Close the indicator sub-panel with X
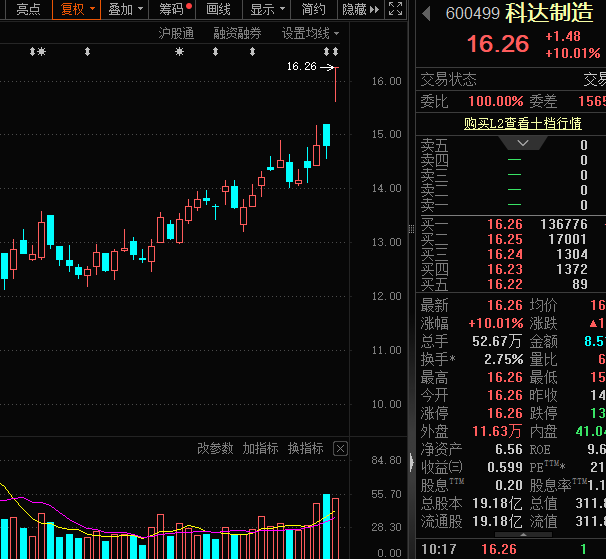Image resolution: width=606 pixels, height=559 pixels. click(x=340, y=448)
